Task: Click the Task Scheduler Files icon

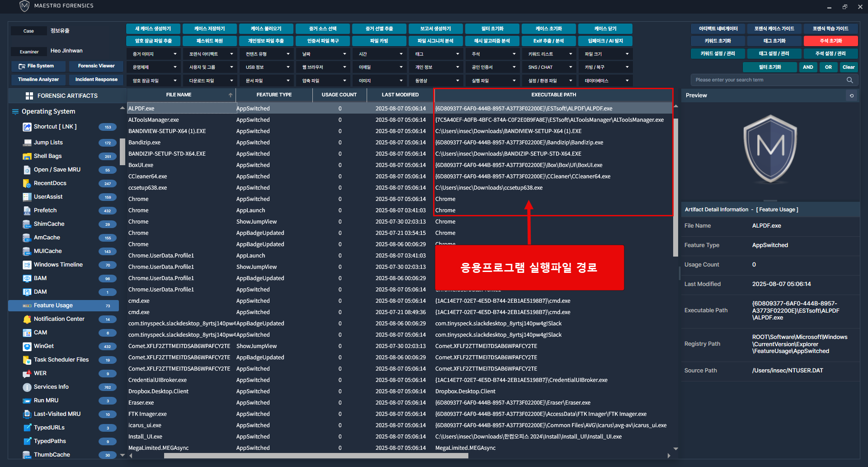Action: (27, 360)
